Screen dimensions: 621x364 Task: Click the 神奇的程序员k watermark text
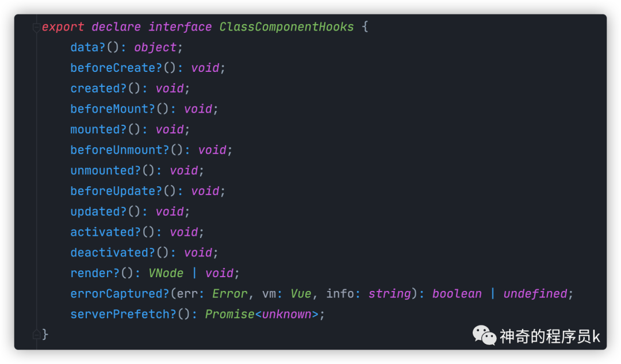(x=550, y=336)
